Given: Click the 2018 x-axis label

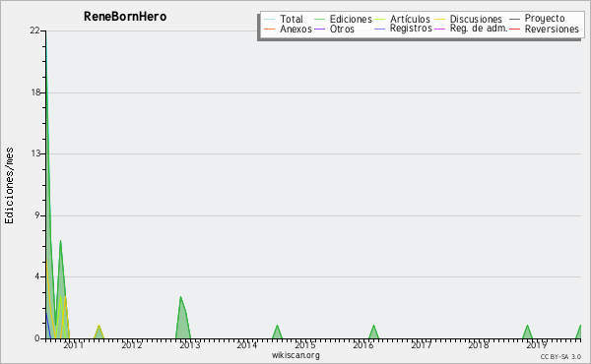Looking at the screenshot, I should coord(479,344).
